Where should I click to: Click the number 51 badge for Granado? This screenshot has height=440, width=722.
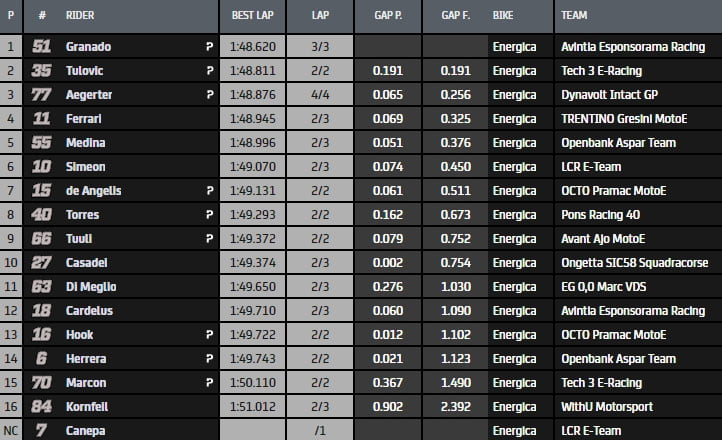pyautogui.click(x=42, y=47)
